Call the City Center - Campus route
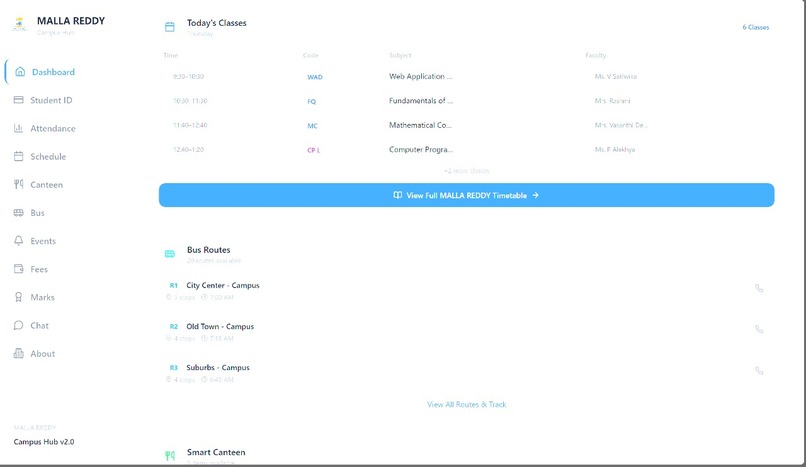The height and width of the screenshot is (467, 806). pos(759,288)
